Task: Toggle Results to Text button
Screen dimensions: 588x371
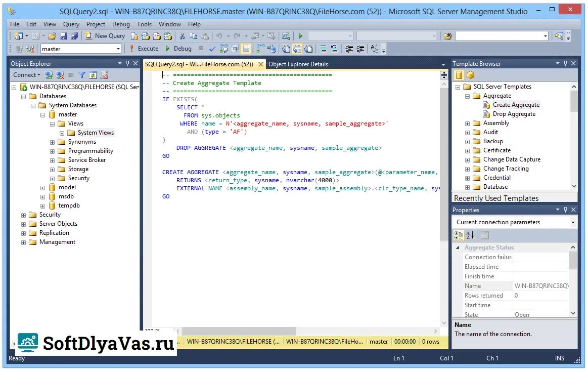Action: click(286, 49)
